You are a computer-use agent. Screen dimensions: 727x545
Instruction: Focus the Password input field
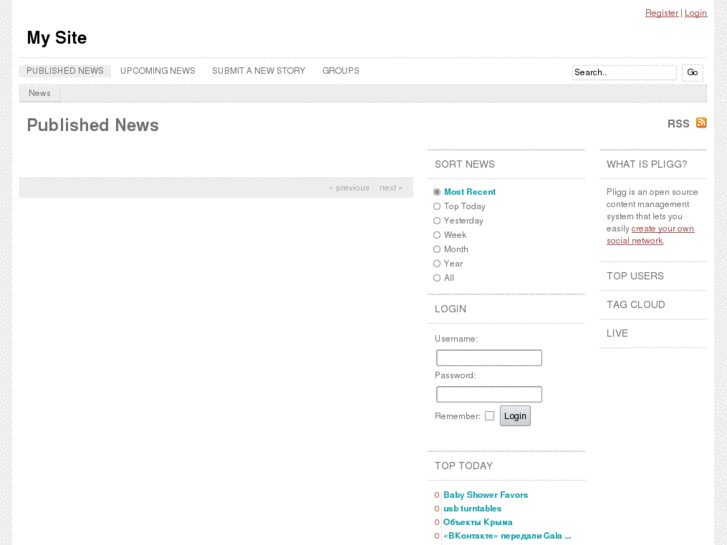489,394
